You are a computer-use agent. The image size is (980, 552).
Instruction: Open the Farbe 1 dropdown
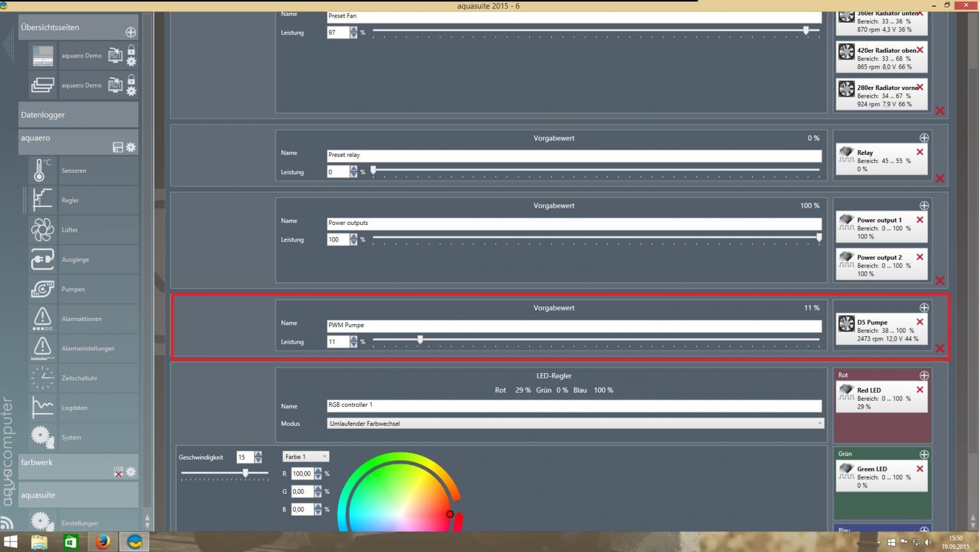pyautogui.click(x=306, y=456)
